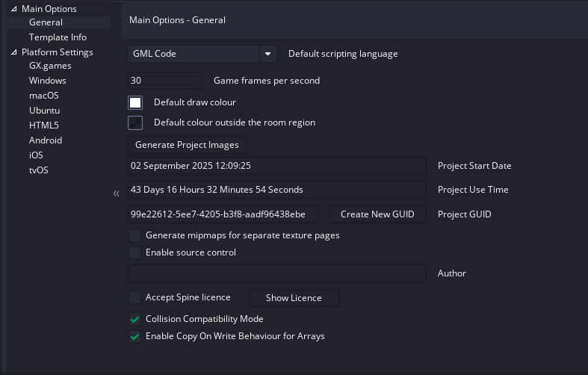Toggle the Enable source control checkbox
This screenshot has height=375, width=588.
(134, 252)
